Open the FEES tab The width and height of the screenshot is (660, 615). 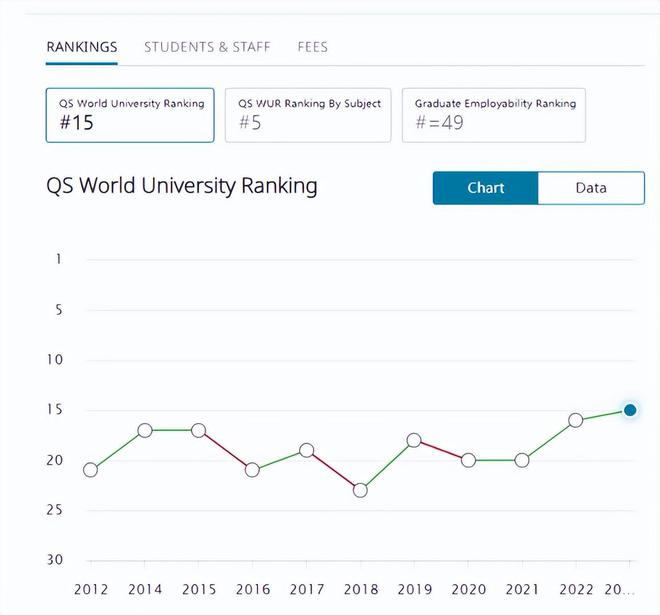tap(312, 47)
